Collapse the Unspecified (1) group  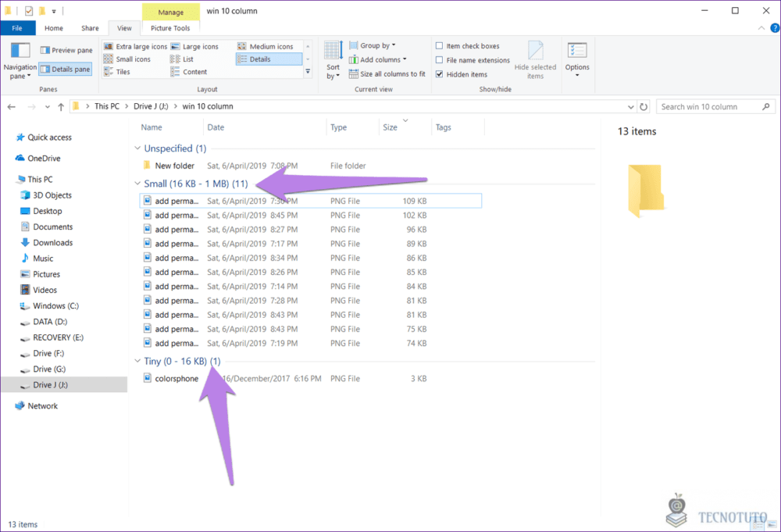[x=137, y=148]
